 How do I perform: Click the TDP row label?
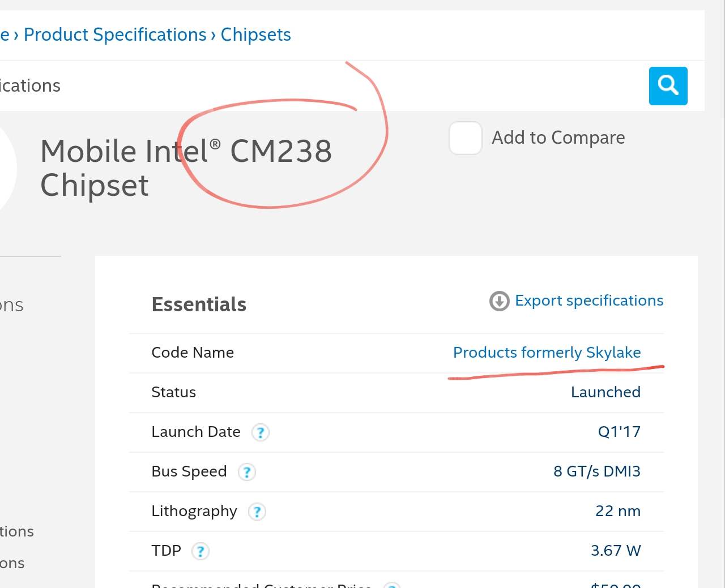coord(167,551)
